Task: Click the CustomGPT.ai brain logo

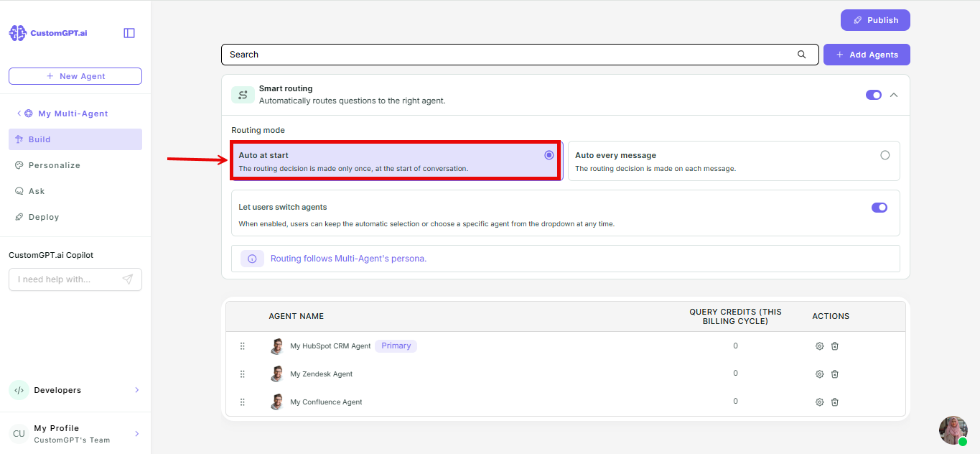Action: click(x=17, y=33)
